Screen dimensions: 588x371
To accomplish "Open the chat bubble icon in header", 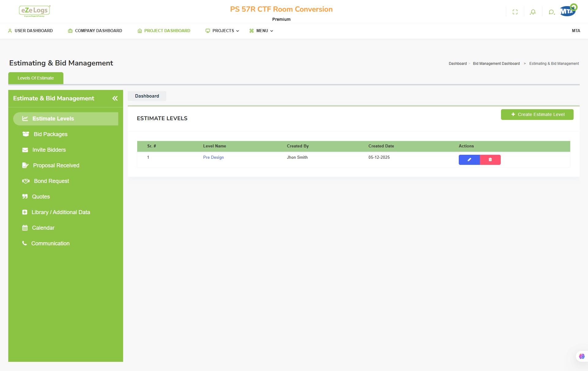I will pos(552,12).
